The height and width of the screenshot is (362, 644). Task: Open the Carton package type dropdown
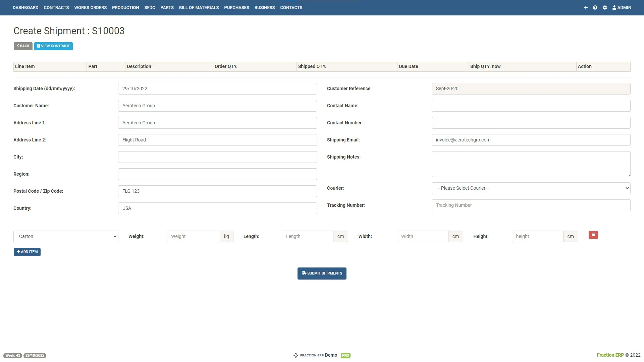pos(66,236)
